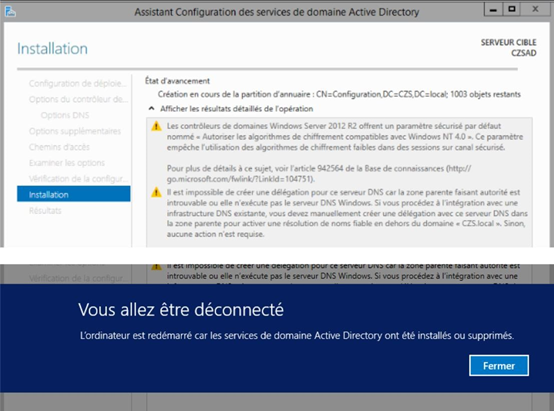554x411 pixels.
Task: Maximize the wizard window
Action: (511, 10)
